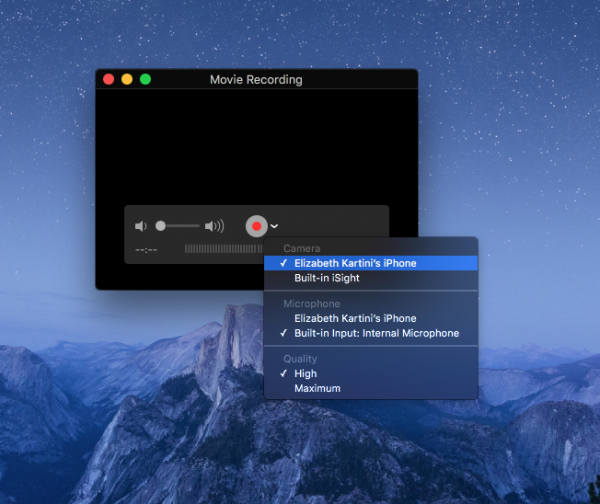Choose Elizabeth Kartini's iPhone under Microphone
Screen dimensions: 600x504
(355, 318)
